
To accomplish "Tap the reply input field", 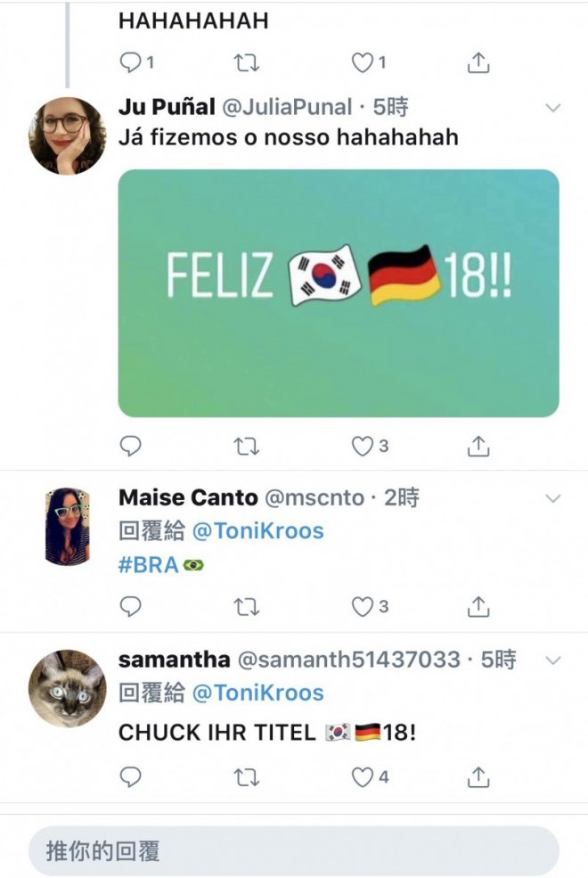I will point(293,850).
